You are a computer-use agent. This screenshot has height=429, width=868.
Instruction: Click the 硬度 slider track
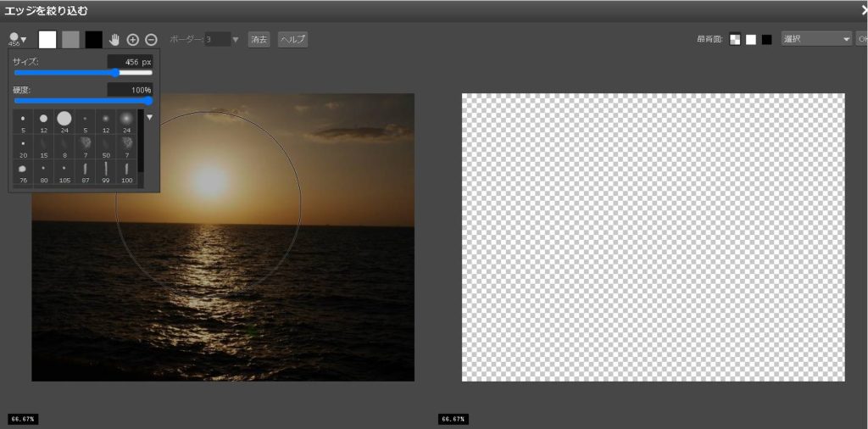click(83, 101)
